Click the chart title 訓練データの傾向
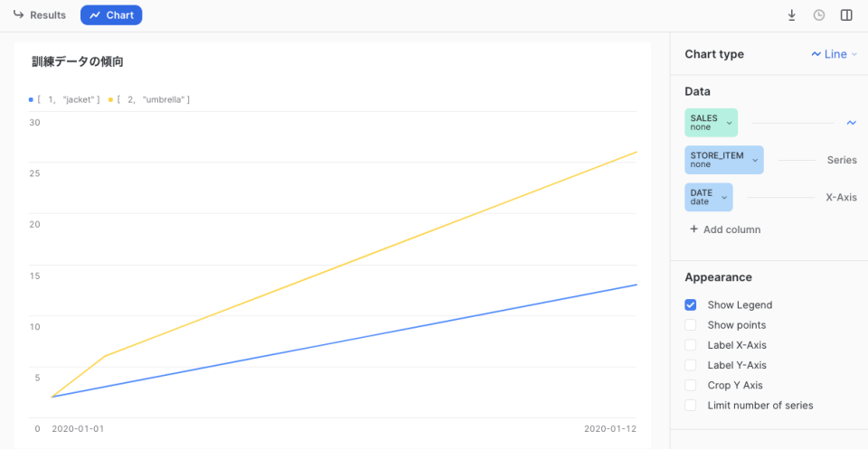Image resolution: width=868 pixels, height=449 pixels. click(78, 62)
